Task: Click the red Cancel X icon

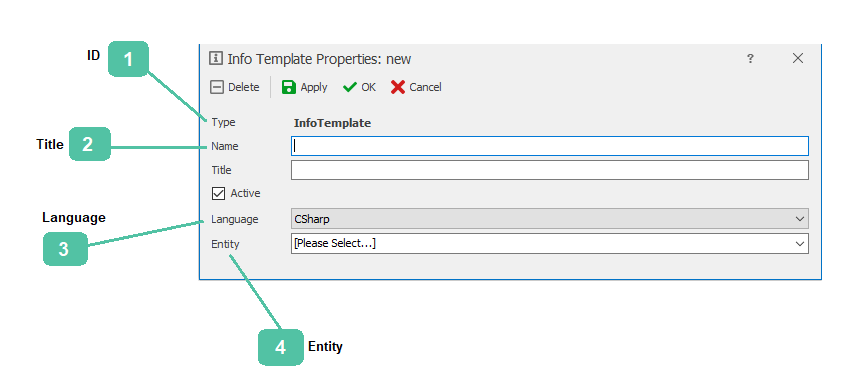Action: 398,87
